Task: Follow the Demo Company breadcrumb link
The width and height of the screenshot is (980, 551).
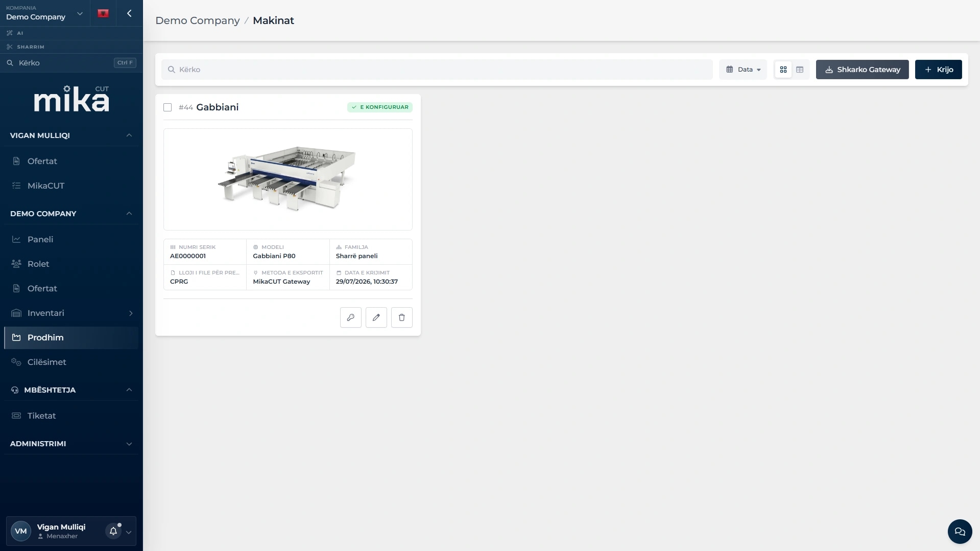Action: point(198,20)
